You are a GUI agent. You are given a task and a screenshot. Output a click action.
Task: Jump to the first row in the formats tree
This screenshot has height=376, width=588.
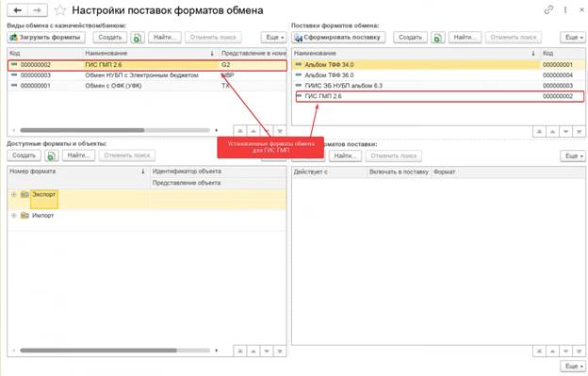240,351
